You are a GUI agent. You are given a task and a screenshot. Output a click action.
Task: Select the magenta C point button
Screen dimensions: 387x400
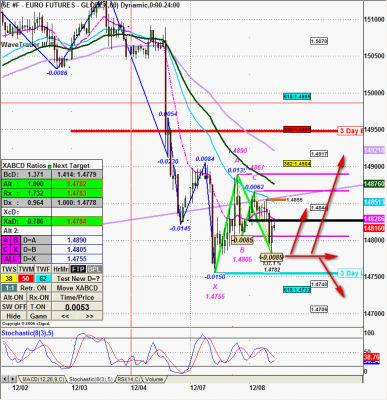(6, 250)
